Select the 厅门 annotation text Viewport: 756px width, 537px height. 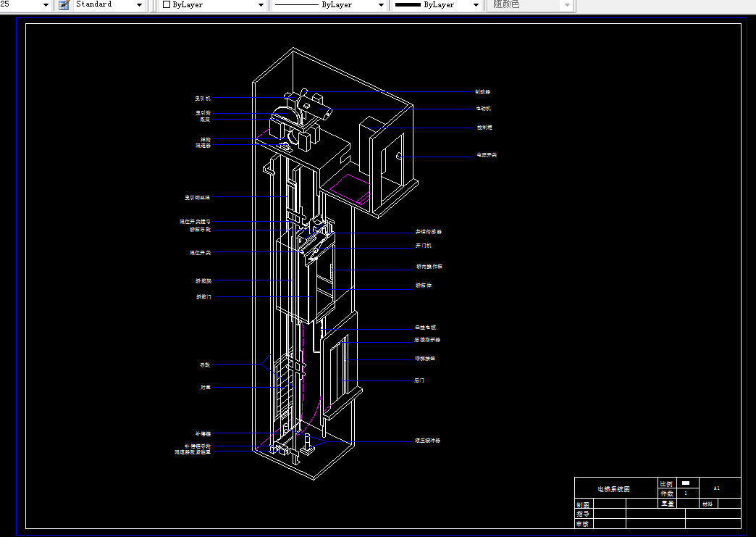pos(419,380)
